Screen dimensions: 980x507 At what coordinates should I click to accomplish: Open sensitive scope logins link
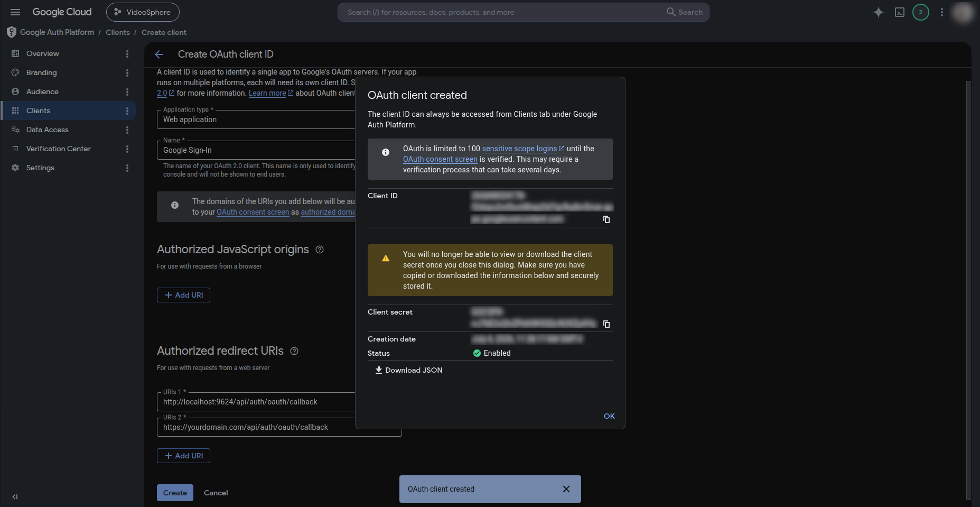(523, 149)
